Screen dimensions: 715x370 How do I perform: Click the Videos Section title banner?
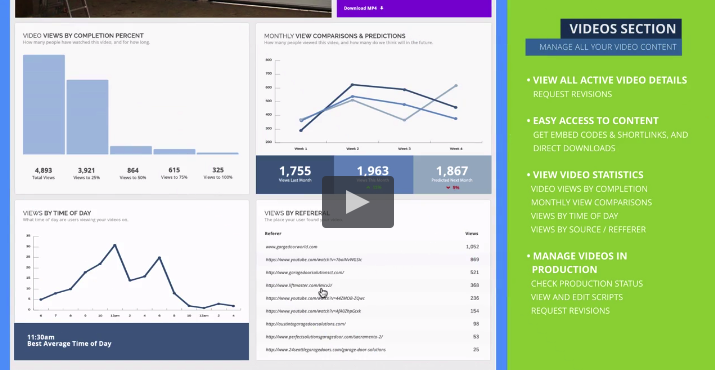(x=621, y=29)
